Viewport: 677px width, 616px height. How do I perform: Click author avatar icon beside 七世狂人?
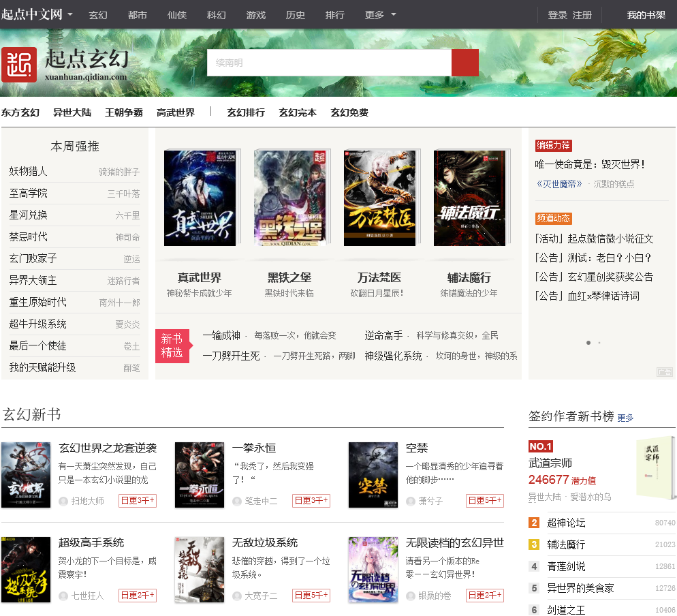click(63, 596)
